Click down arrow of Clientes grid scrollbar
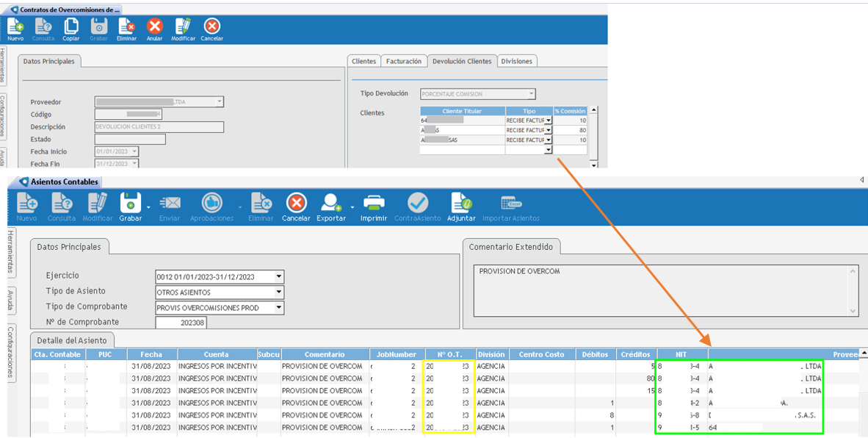The height and width of the screenshot is (438, 868). pyautogui.click(x=594, y=165)
